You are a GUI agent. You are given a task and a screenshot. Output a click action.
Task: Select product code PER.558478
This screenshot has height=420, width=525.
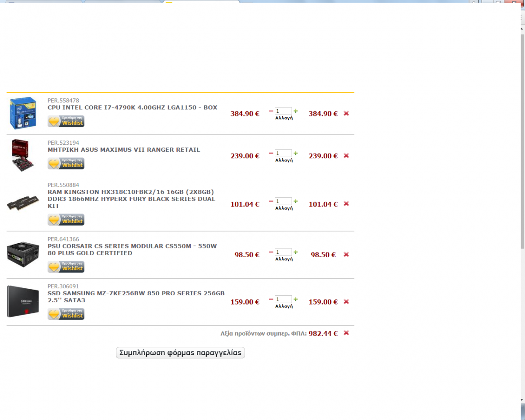pyautogui.click(x=63, y=101)
